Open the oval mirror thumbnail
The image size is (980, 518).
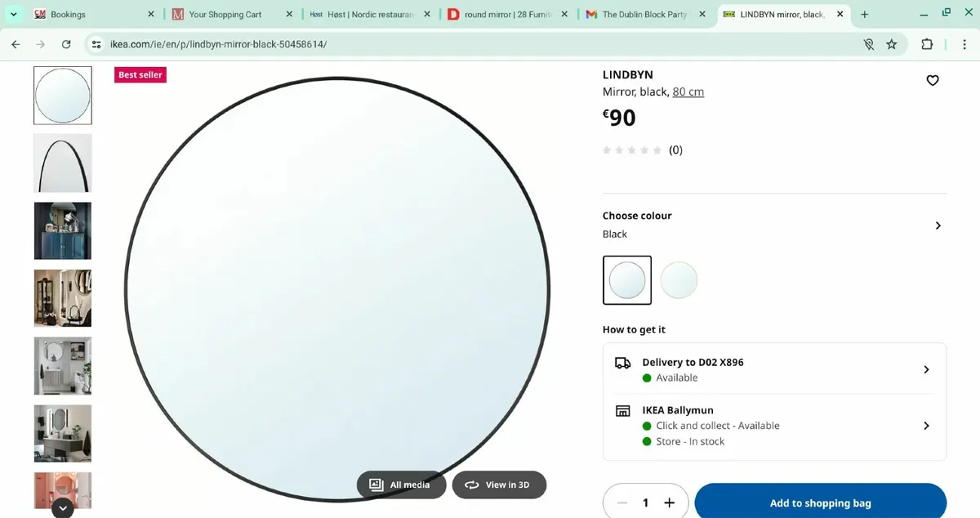(x=62, y=163)
